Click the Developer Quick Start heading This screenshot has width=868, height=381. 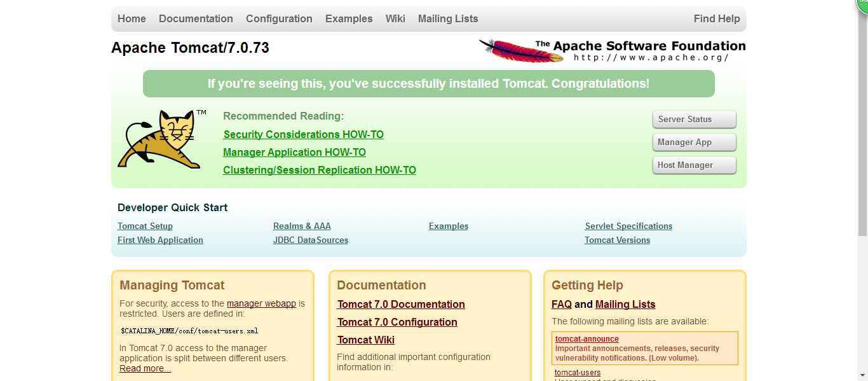172,207
